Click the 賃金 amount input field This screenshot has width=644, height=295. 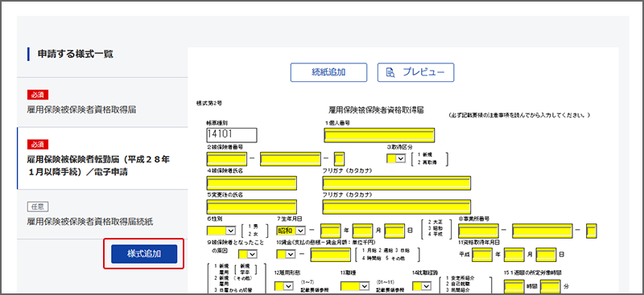(x=330, y=255)
